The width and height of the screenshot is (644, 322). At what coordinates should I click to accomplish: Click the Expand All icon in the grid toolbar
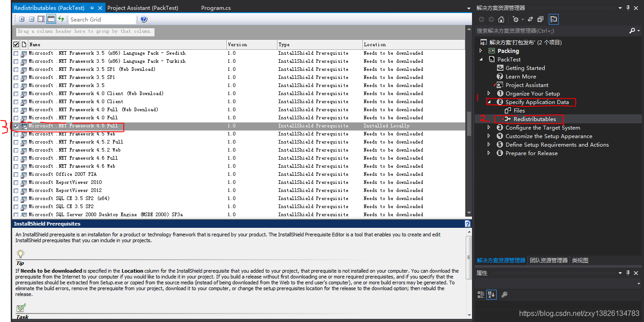(x=22, y=19)
